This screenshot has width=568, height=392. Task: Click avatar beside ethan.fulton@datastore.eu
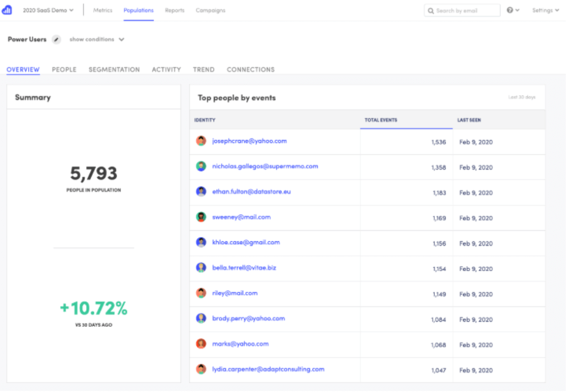tap(201, 192)
